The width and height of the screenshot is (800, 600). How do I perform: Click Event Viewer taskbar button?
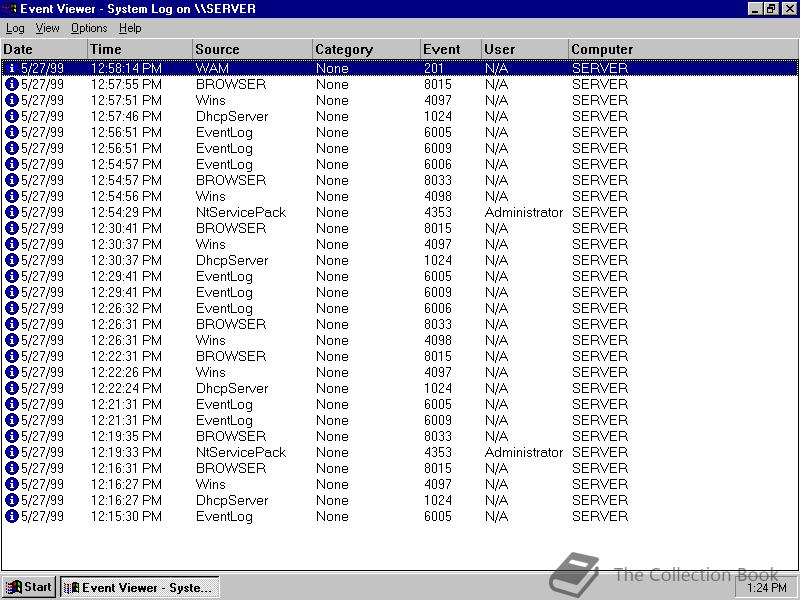click(140, 587)
